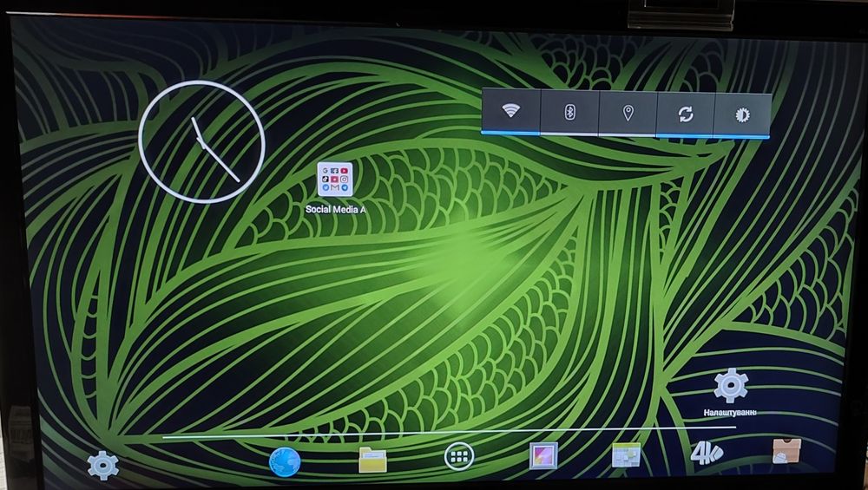Open the Налаштування settings app
Image resolution: width=868 pixels, height=490 pixels.
coord(731,385)
